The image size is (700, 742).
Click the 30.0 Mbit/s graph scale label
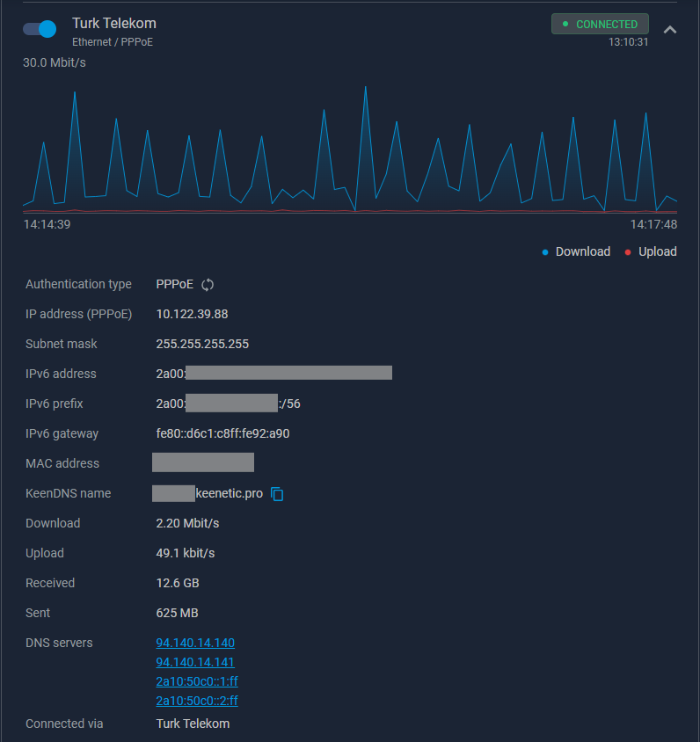(x=55, y=62)
